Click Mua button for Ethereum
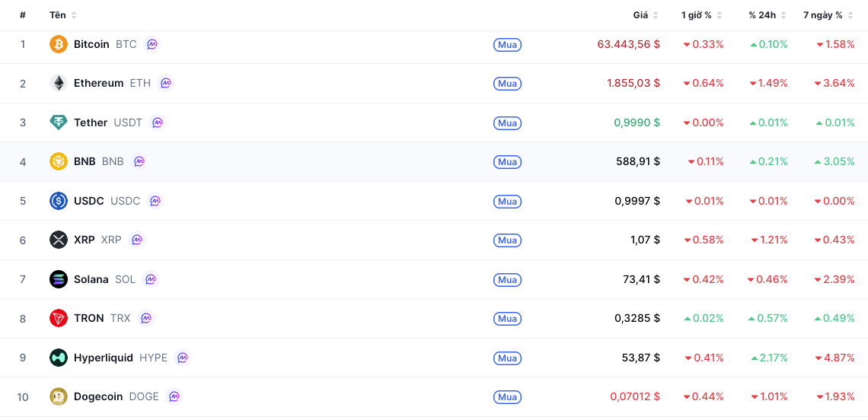Screen dimensions: 868x420 click(507, 84)
